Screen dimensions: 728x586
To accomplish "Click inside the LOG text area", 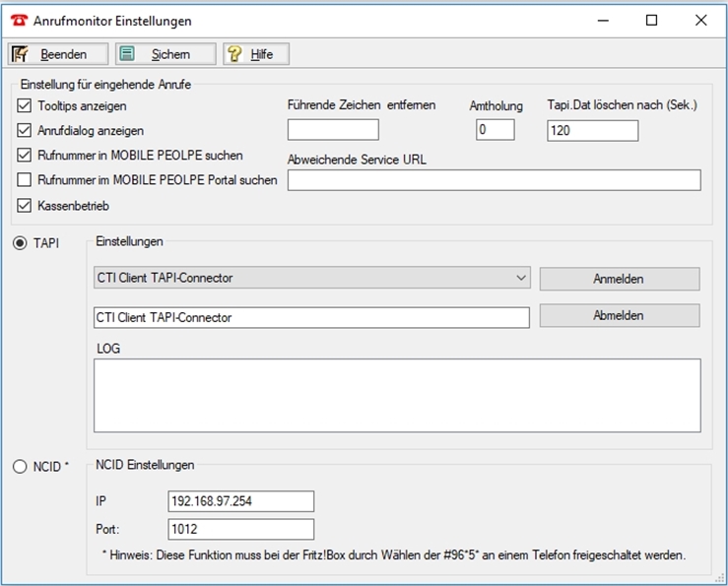I will click(x=397, y=395).
